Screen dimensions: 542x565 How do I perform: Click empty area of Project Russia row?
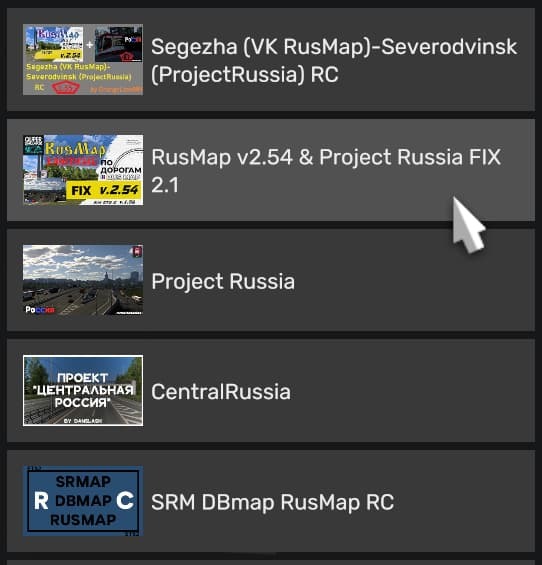coord(414,280)
